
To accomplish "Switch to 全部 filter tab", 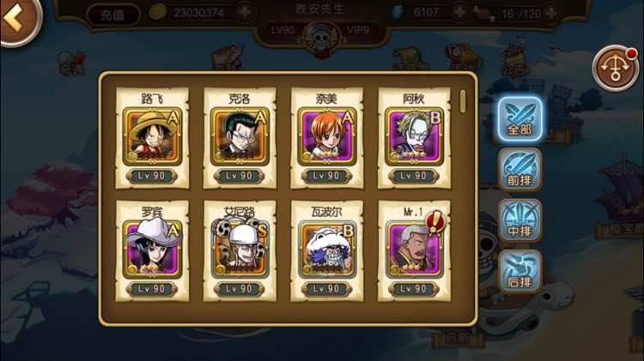I will [x=520, y=119].
